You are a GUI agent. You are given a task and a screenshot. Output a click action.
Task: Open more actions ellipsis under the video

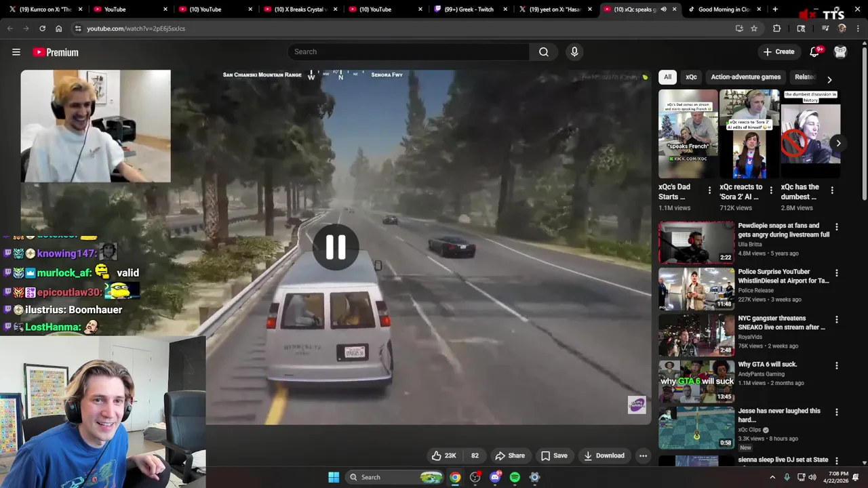643,455
